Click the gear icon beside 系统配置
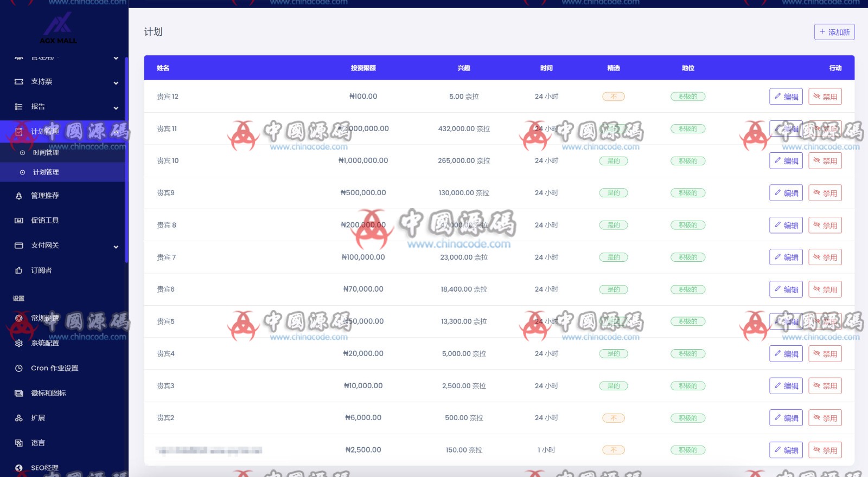Screen dimensions: 868x477 coord(19,343)
